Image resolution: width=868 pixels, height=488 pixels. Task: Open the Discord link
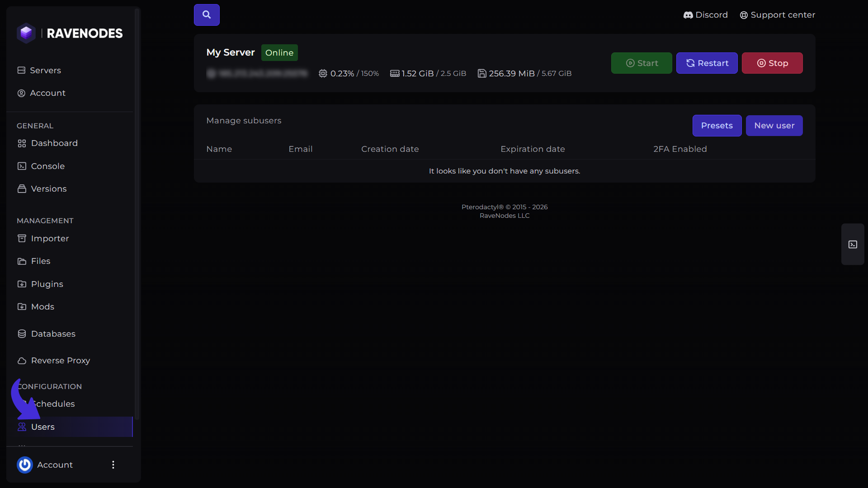point(705,15)
